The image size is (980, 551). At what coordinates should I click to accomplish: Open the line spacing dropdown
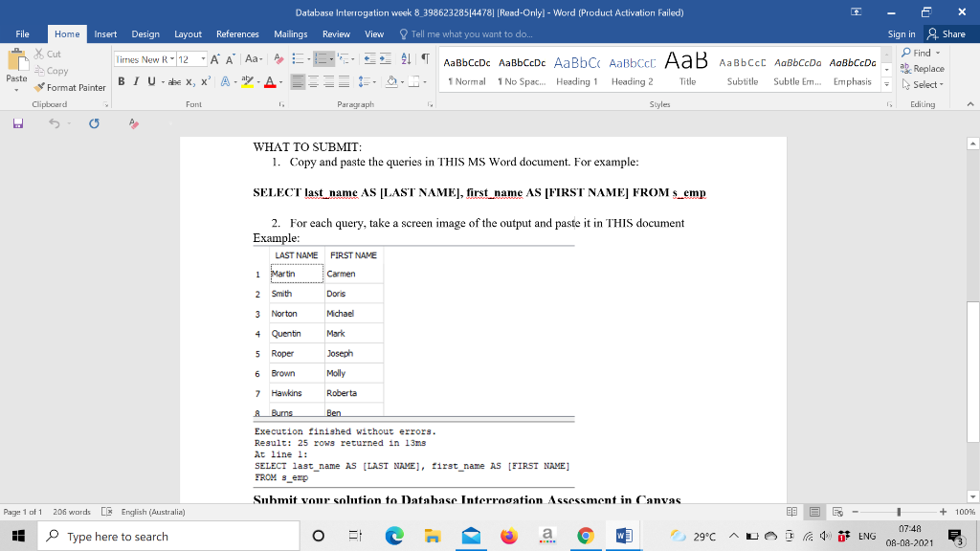pyautogui.click(x=374, y=82)
